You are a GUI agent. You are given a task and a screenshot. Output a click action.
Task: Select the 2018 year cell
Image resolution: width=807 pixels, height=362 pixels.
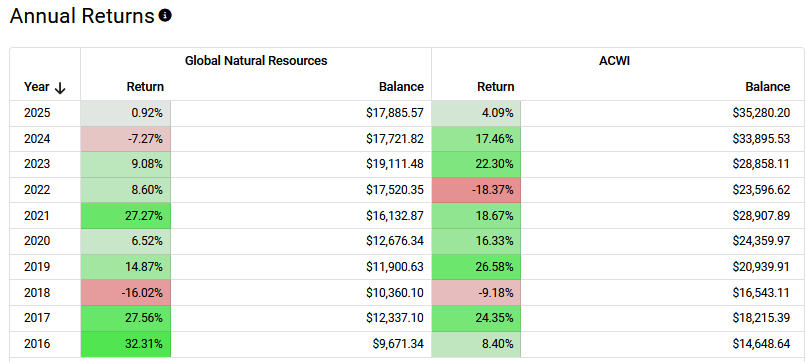[45, 292]
